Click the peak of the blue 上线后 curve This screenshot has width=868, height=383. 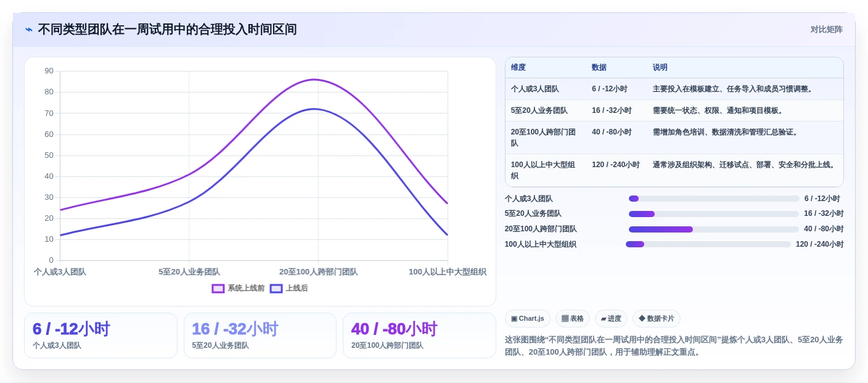314,109
